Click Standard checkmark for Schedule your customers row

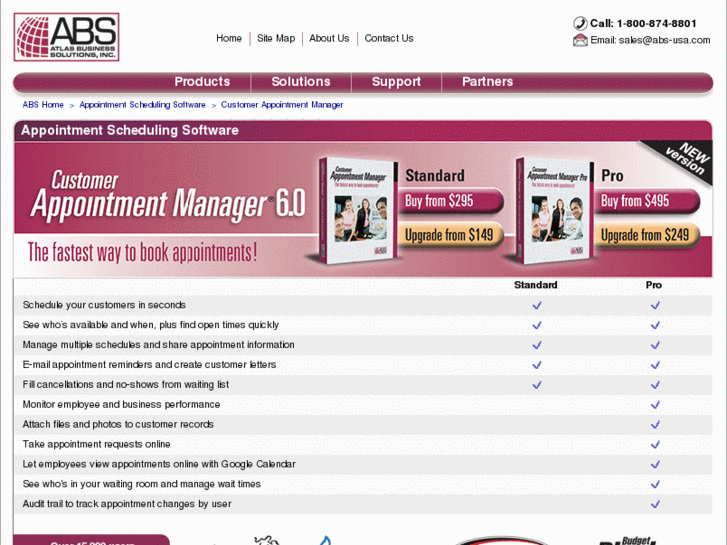pyautogui.click(x=537, y=305)
